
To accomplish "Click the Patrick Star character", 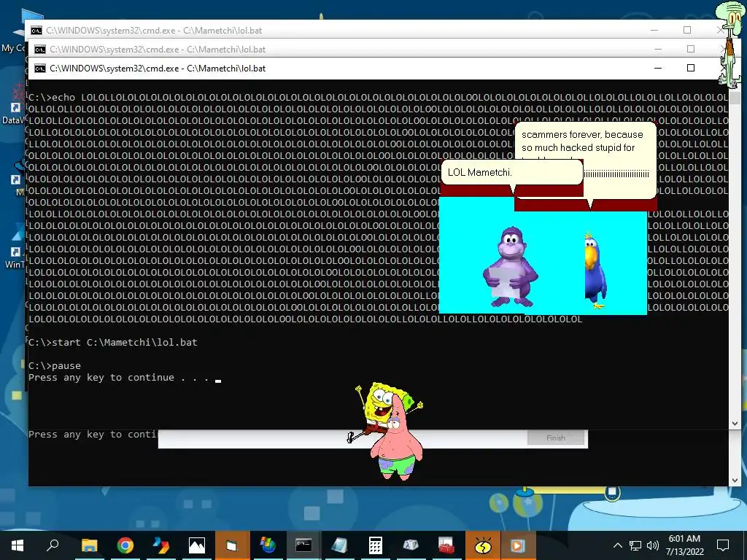I will [x=396, y=441].
